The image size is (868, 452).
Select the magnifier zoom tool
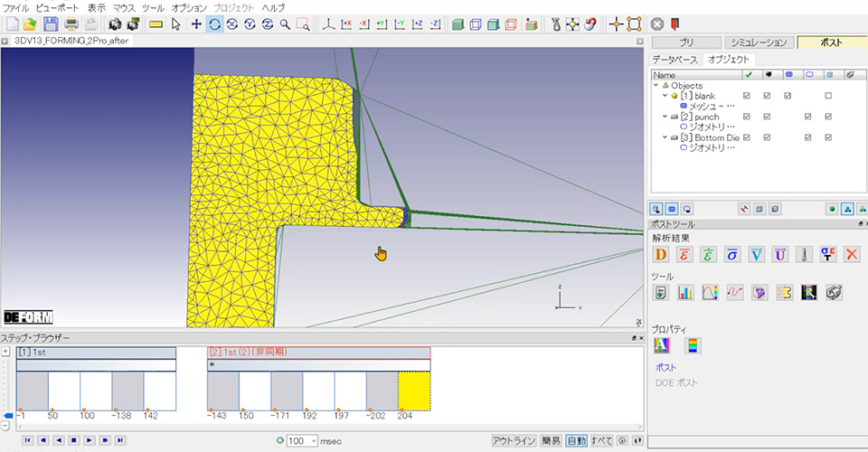click(285, 24)
